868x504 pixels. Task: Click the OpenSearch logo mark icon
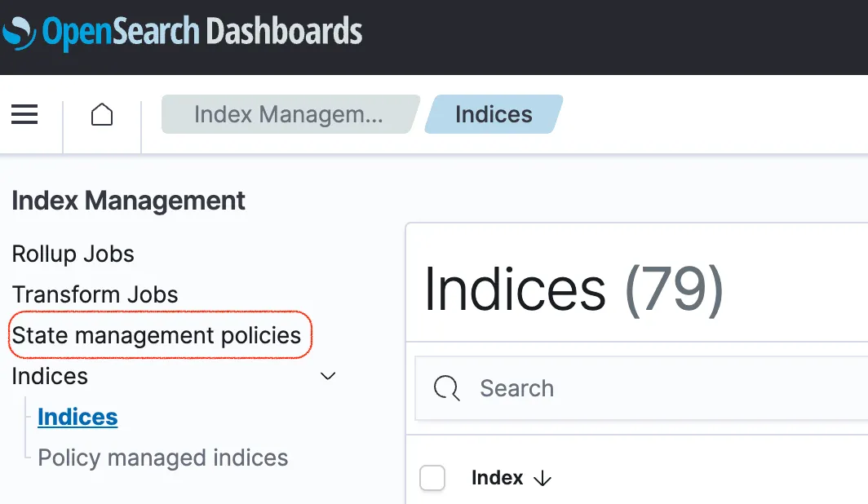click(x=19, y=32)
